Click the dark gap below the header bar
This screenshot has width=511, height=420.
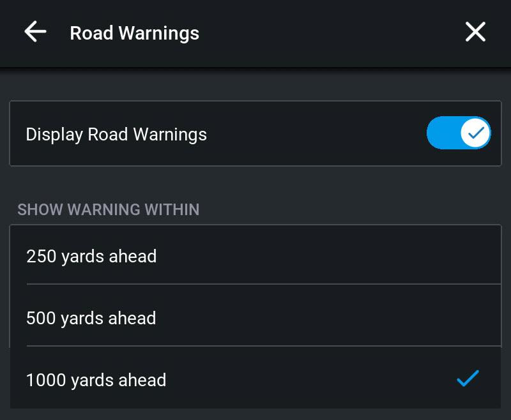256,83
